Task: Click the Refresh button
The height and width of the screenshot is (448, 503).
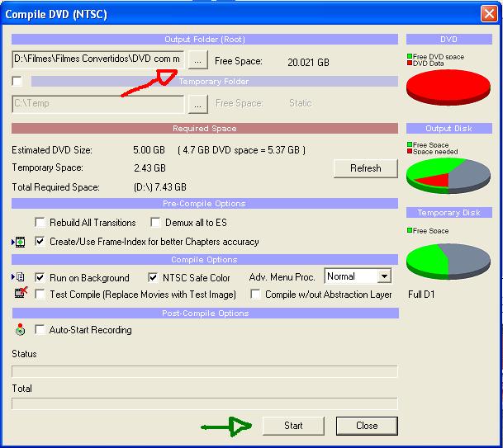Action: (x=366, y=168)
